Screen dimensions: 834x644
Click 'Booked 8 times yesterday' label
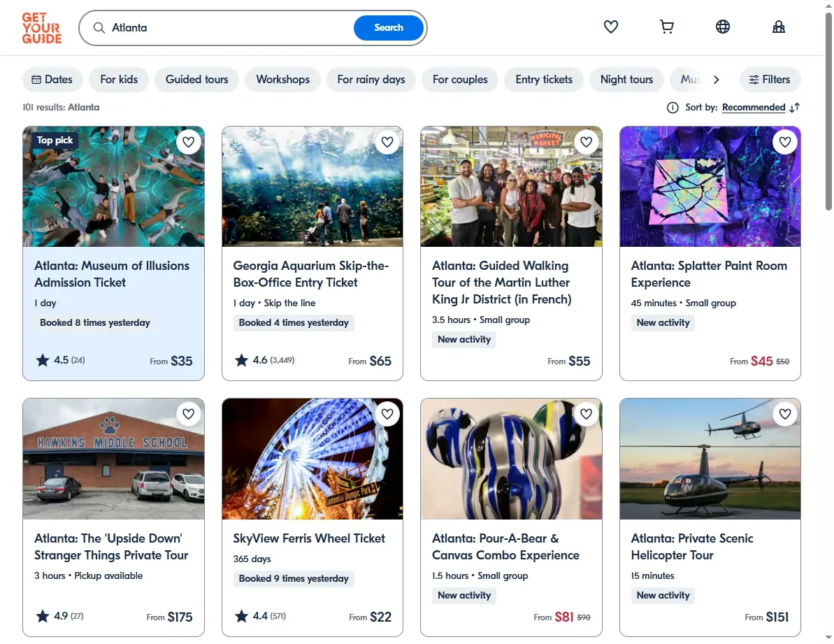94,323
